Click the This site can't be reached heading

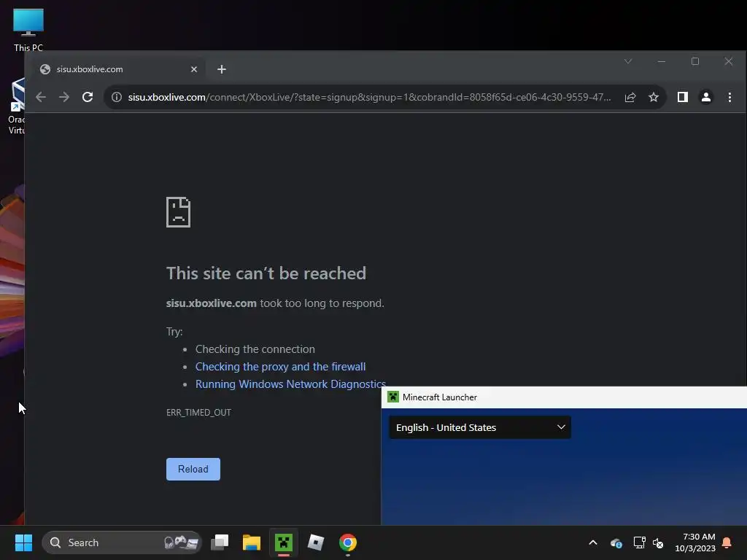(266, 273)
